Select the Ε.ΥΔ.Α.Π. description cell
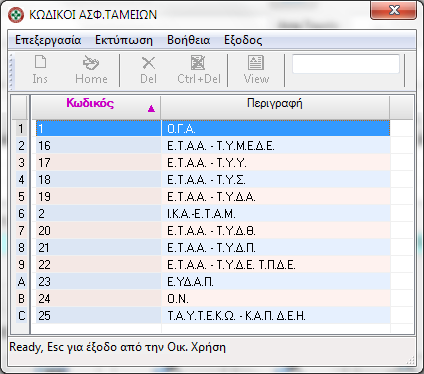The height and width of the screenshot is (374, 424). point(276,282)
